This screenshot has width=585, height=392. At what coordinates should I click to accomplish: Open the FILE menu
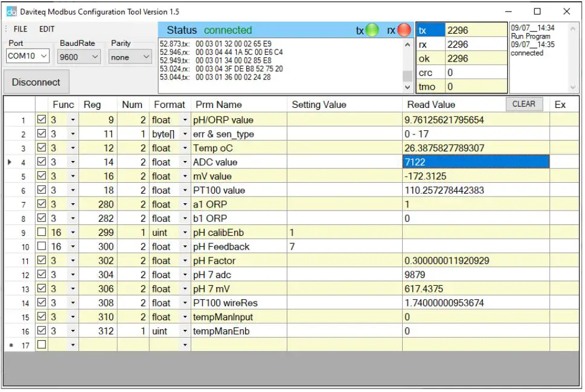[21, 29]
